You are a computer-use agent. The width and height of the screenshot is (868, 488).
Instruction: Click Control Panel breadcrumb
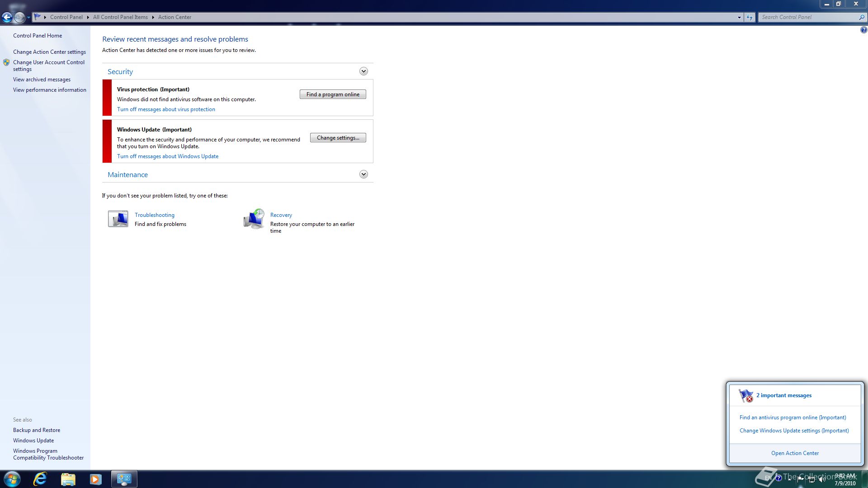click(x=66, y=17)
